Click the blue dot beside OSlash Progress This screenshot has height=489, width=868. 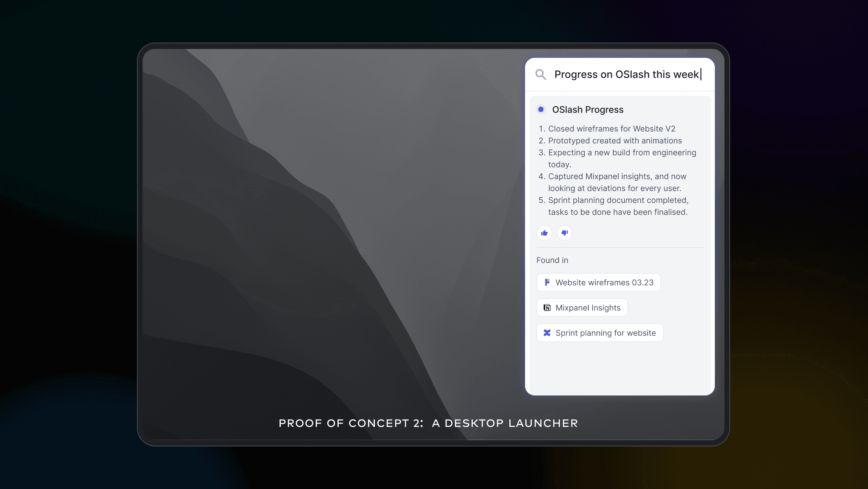click(541, 109)
